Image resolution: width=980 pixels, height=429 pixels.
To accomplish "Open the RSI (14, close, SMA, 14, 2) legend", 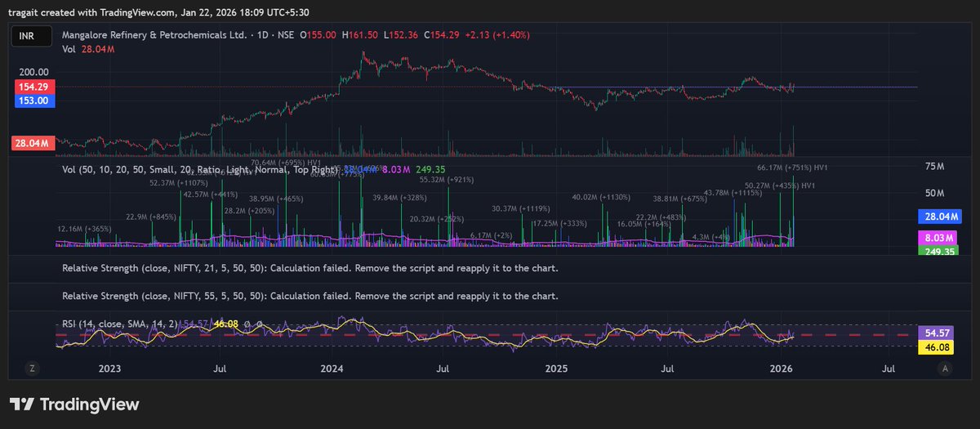I will tap(119, 324).
